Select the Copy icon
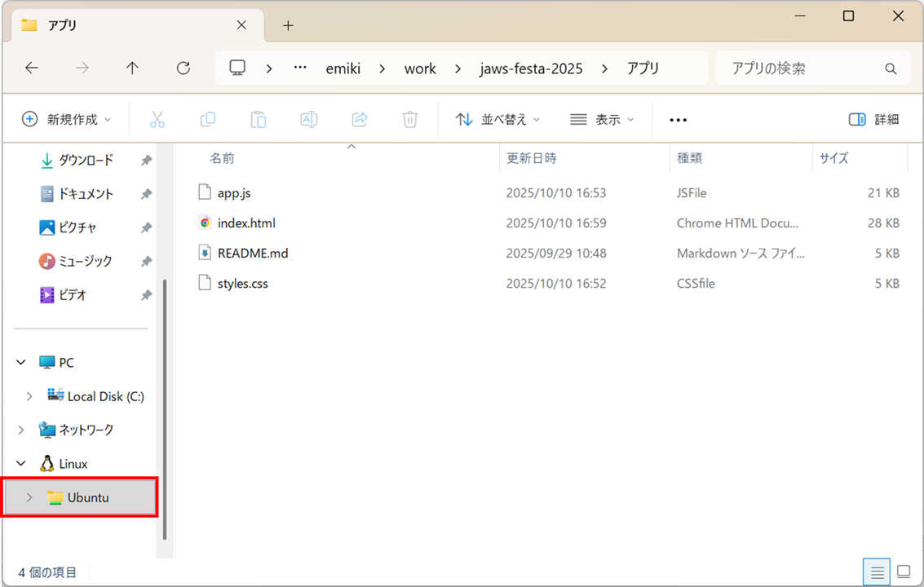Viewport: 924px width, 587px height. (x=208, y=119)
